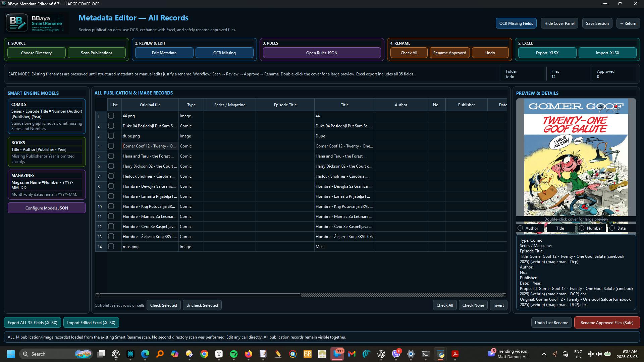Image resolution: width=644 pixels, height=362 pixels.
Task: Click Export .XLSX in Excel section
Action: (547, 53)
